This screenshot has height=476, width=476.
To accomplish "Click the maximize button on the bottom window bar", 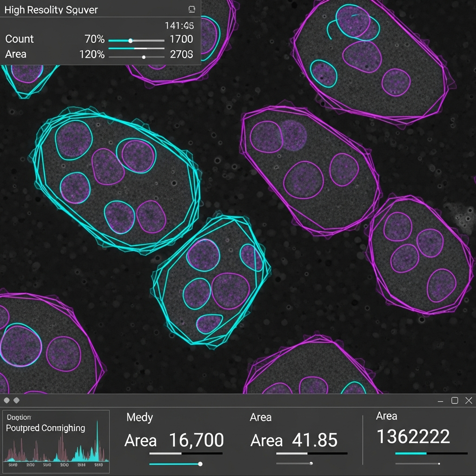I will tap(455, 400).
